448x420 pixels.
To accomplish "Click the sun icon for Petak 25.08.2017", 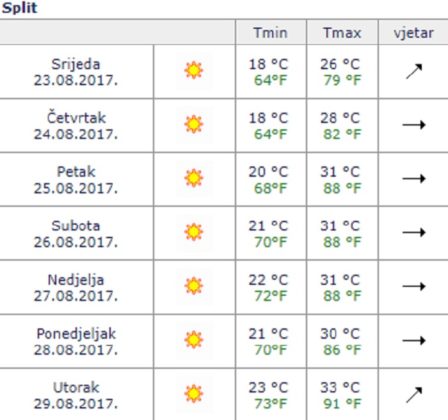I will [x=193, y=178].
